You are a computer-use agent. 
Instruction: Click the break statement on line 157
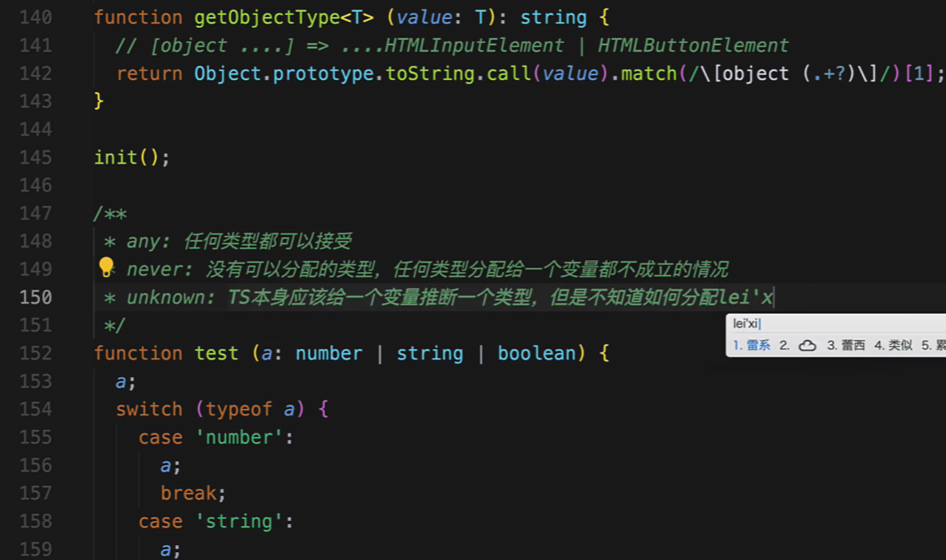click(x=189, y=492)
